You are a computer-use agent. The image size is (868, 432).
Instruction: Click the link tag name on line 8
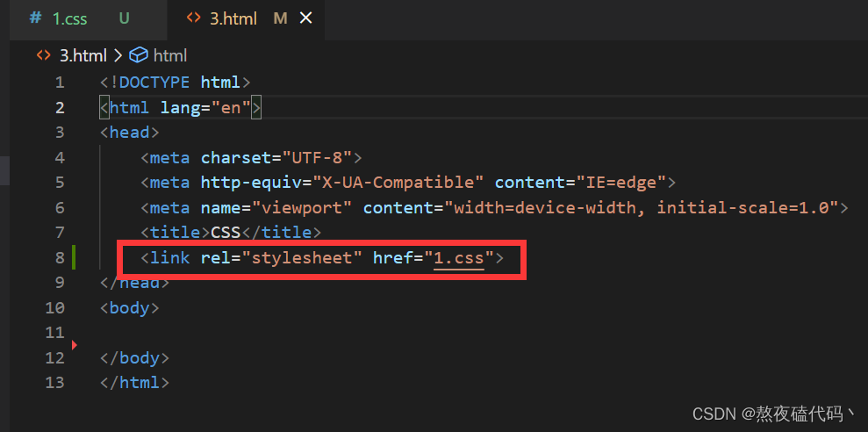coord(170,257)
